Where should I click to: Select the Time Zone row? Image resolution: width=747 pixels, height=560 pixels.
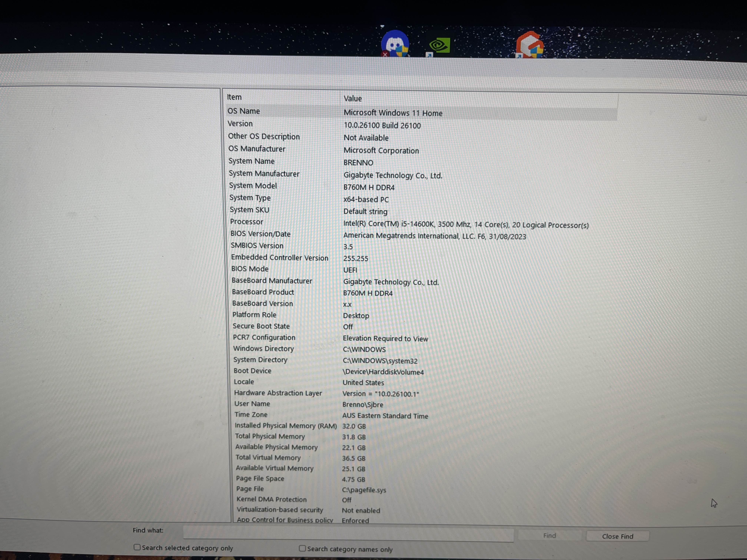[251, 414]
